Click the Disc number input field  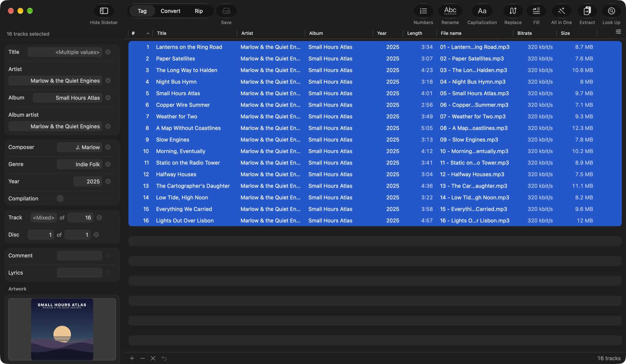click(41, 235)
